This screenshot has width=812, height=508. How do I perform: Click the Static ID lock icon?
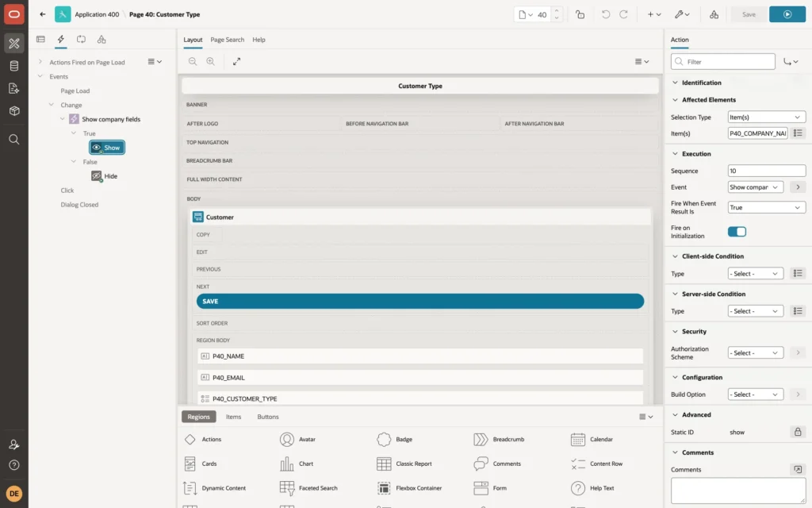pyautogui.click(x=798, y=432)
